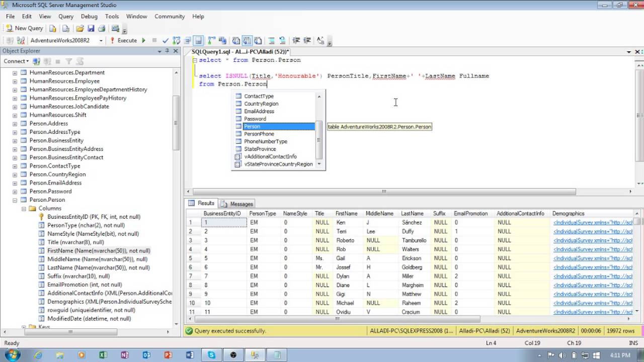Collapse the Person.Person table node
This screenshot has height=362, width=644.
pos(15,200)
